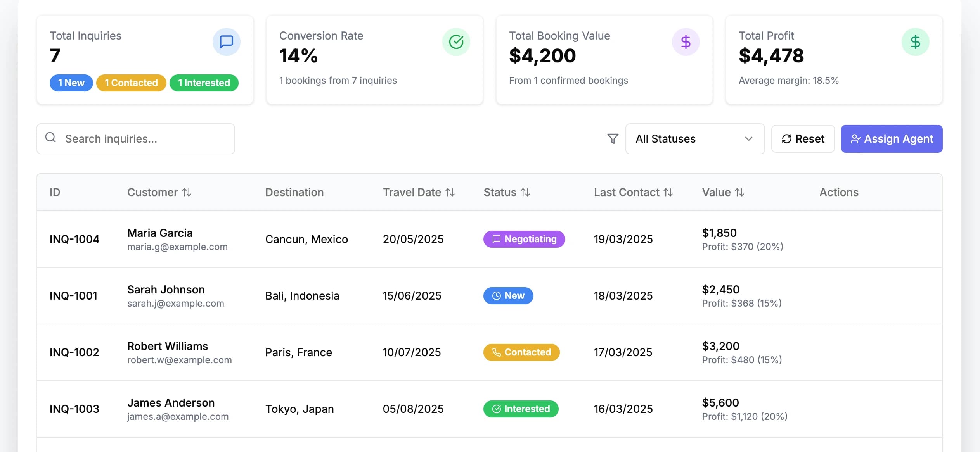Viewport: 980px width, 452px height.
Task: Click the Total Inquiries speech bubble icon
Action: 227,41
